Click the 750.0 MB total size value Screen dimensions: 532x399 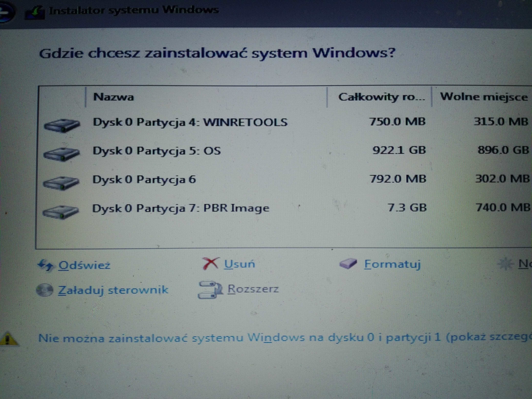[x=397, y=121]
